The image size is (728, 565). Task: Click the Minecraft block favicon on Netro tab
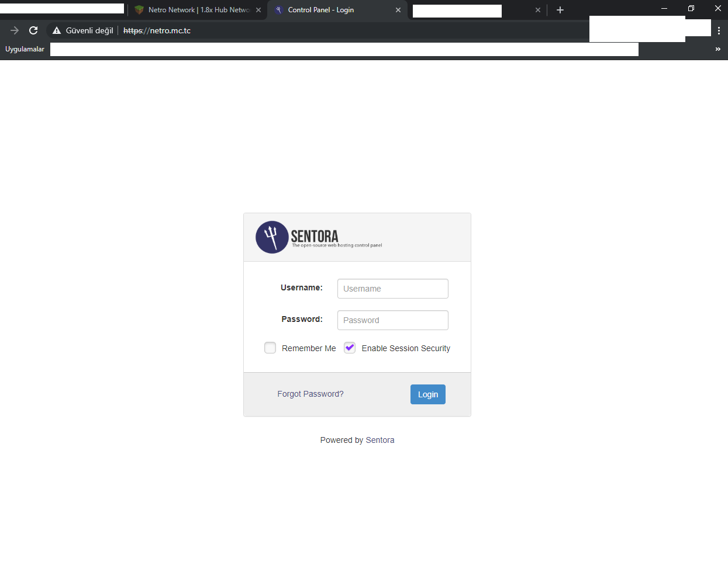[139, 10]
